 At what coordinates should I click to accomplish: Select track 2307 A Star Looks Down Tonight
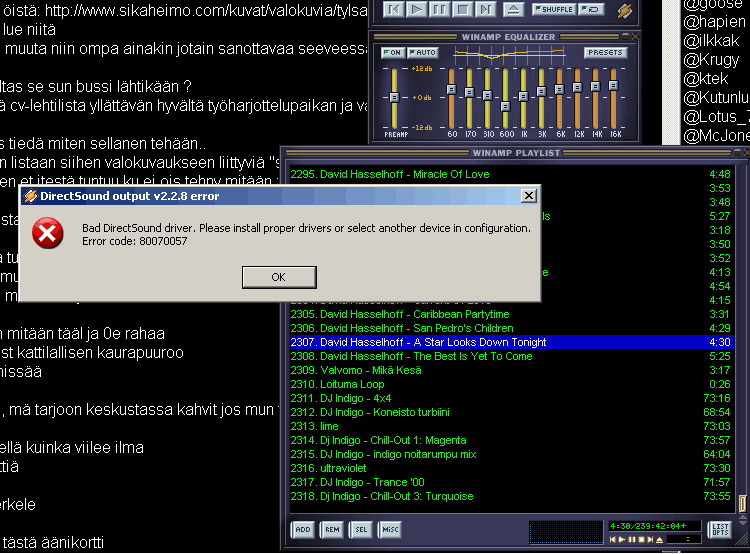pyautogui.click(x=511, y=342)
